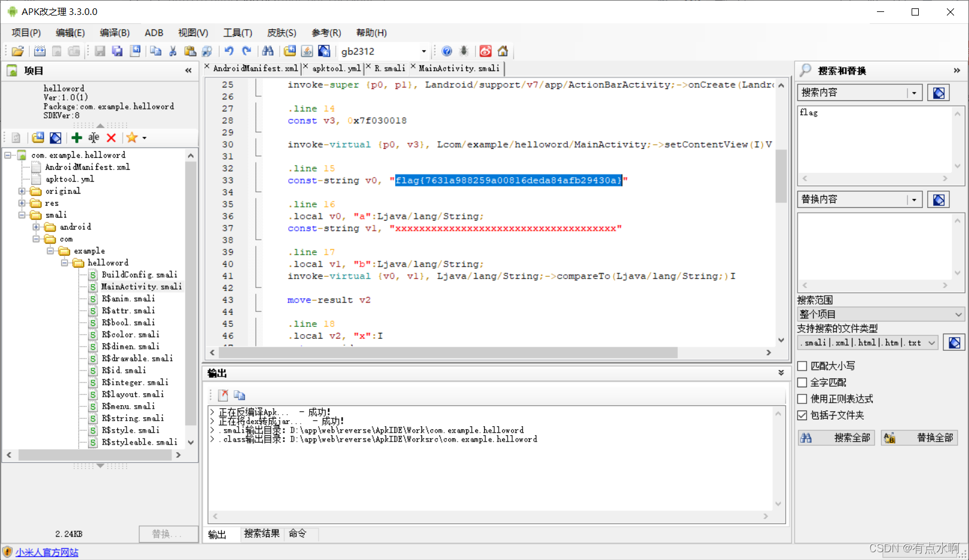Redo with the blue arrow icon
Image resolution: width=969 pixels, height=560 pixels.
pos(246,51)
